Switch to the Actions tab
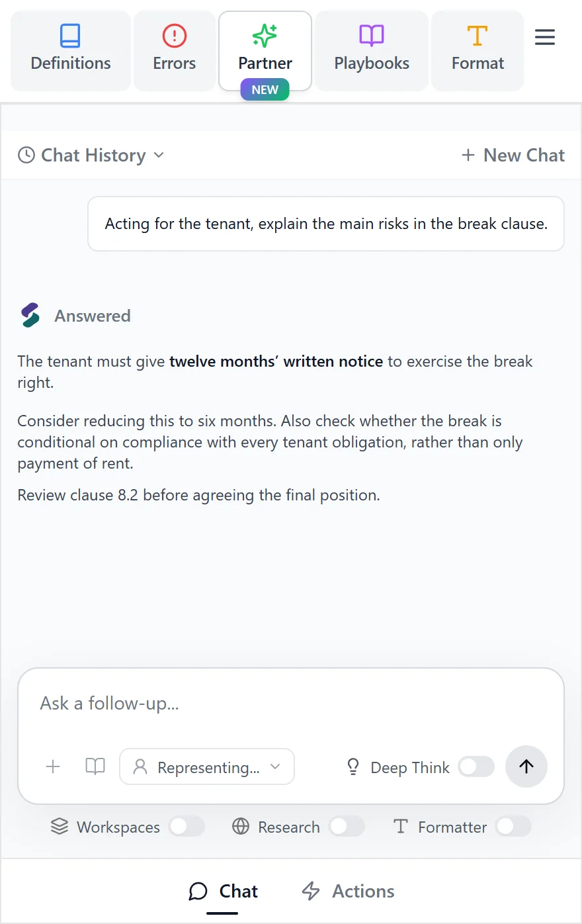Viewport: 582px width, 924px height. (348, 891)
